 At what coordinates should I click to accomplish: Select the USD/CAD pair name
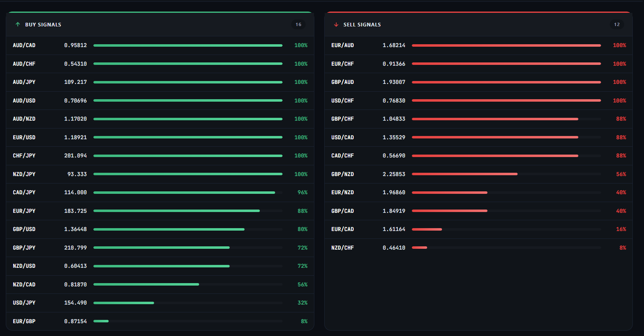(342, 137)
